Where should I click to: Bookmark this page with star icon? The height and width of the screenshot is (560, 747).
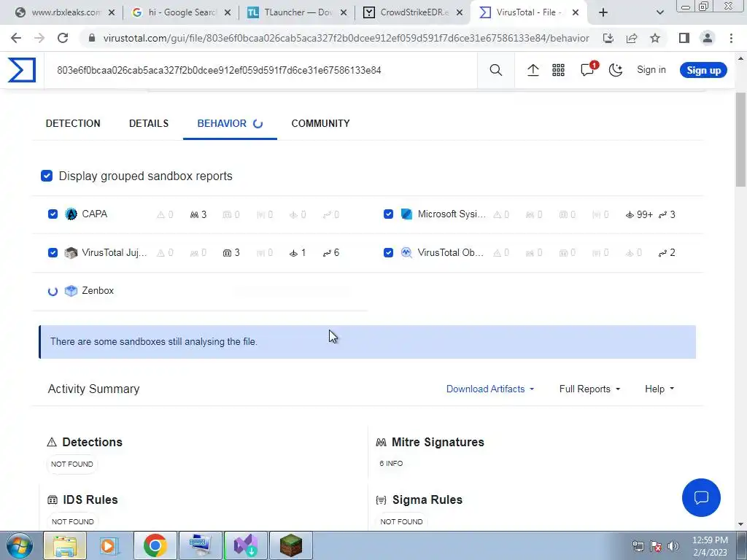(655, 38)
